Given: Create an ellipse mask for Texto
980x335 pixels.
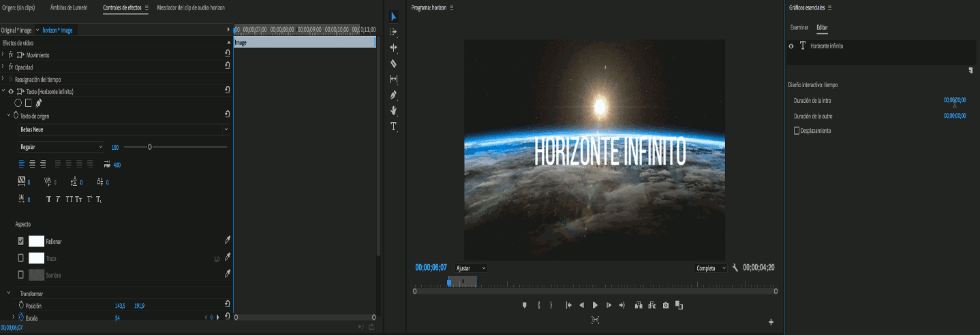Looking at the screenshot, I should pos(18,103).
